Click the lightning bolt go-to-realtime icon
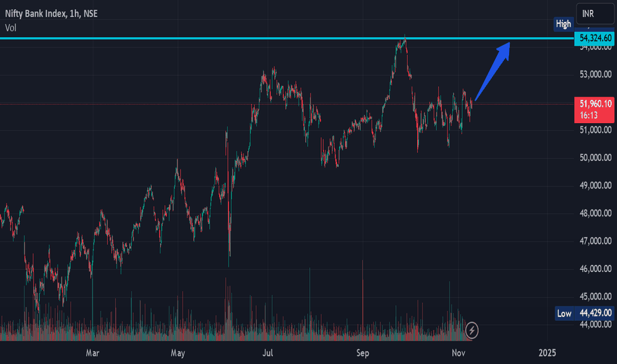The image size is (617, 364). tap(472, 330)
